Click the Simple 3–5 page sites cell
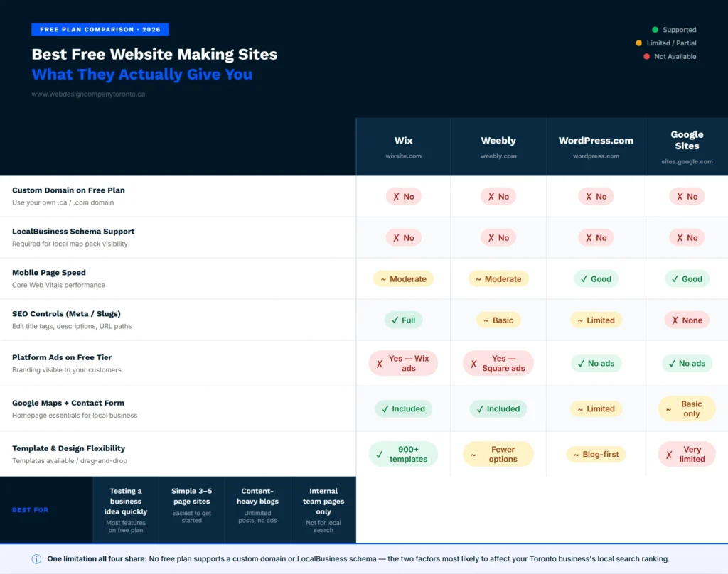This screenshot has height=574, width=728. [x=192, y=510]
